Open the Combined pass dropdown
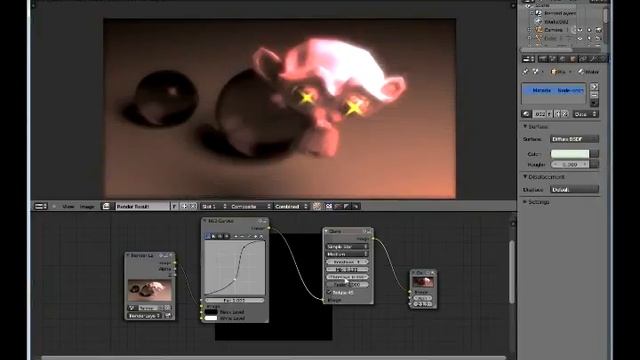This screenshot has height=360, width=640. (x=291, y=206)
